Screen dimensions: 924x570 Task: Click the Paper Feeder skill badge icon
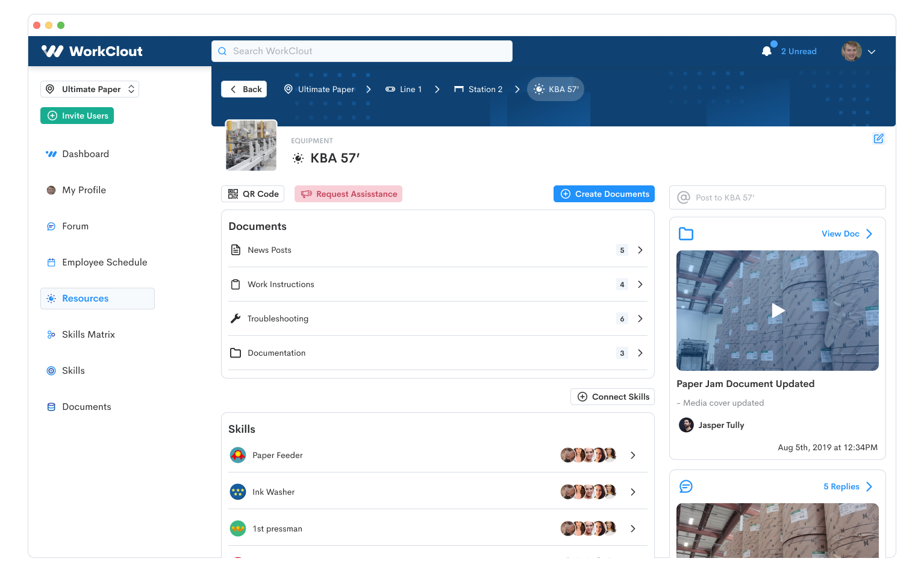[x=238, y=455]
